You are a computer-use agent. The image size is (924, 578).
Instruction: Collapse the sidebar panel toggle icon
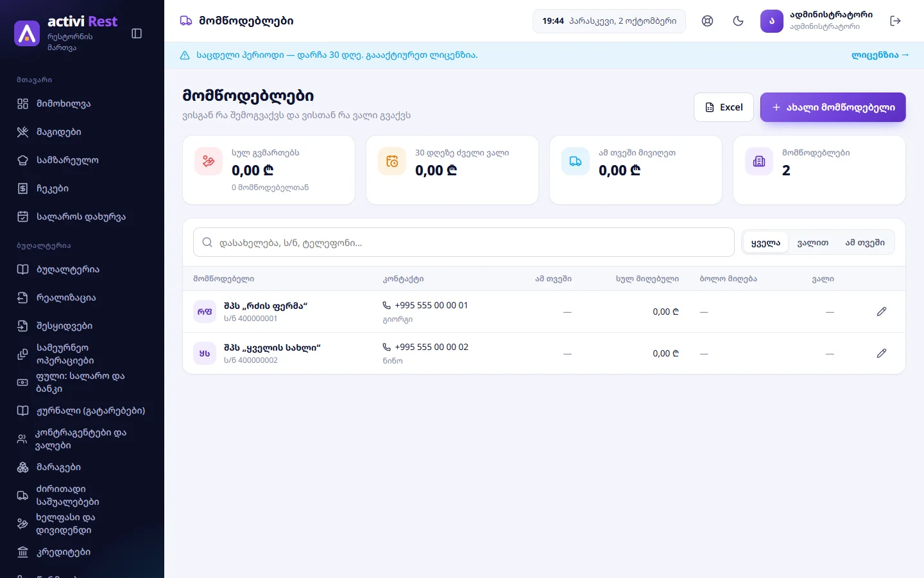pyautogui.click(x=137, y=33)
